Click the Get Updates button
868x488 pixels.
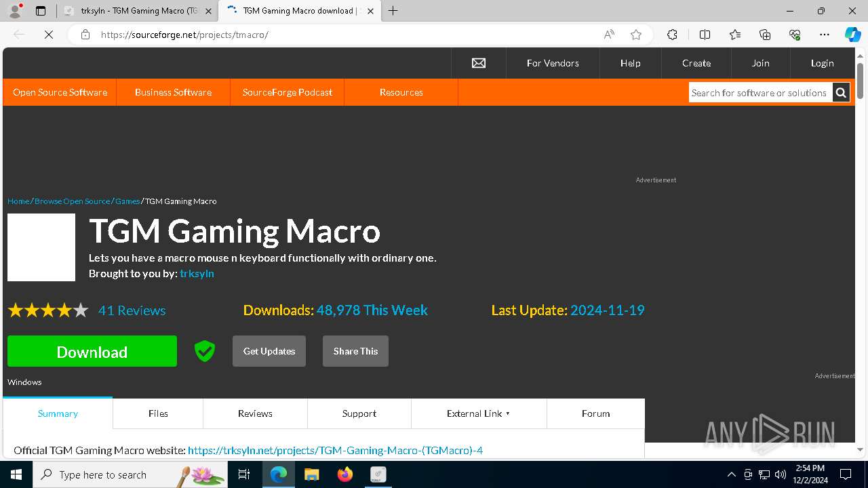(269, 351)
